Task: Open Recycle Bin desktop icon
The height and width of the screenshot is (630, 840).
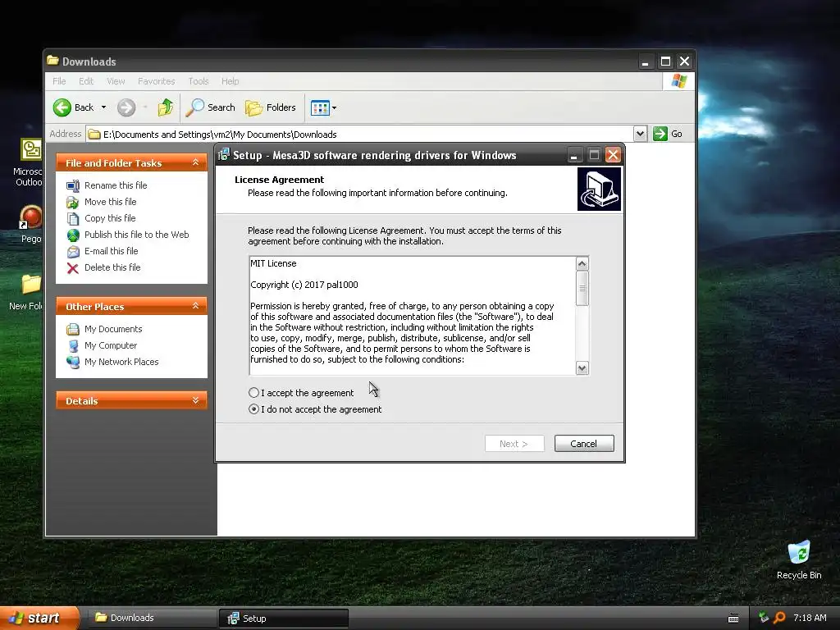Action: point(799,559)
